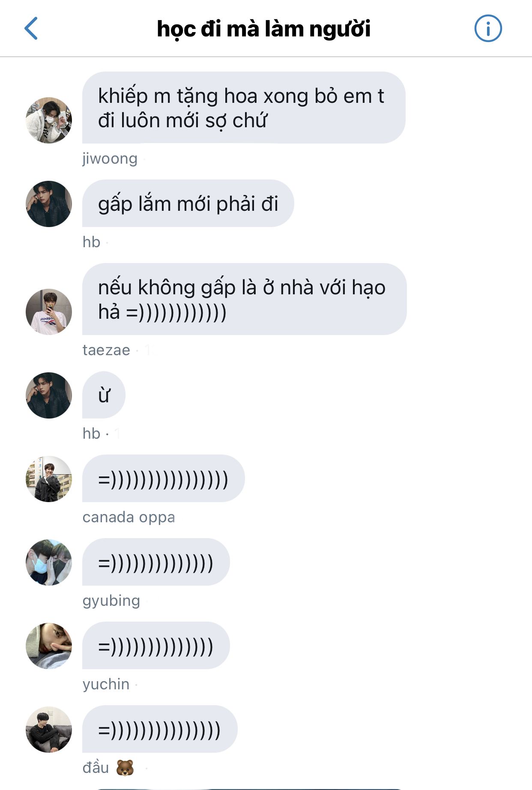The width and height of the screenshot is (532, 790).
Task: Open jiwoong's profile avatar
Action: [x=49, y=120]
